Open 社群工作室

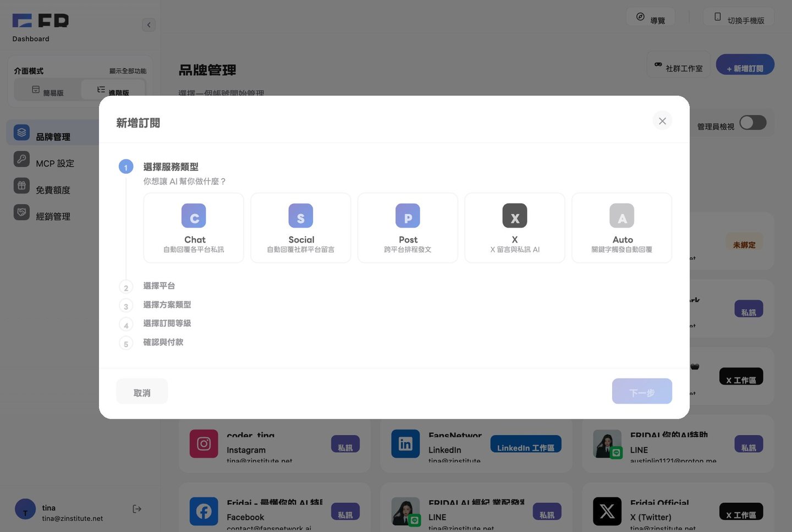click(679, 65)
